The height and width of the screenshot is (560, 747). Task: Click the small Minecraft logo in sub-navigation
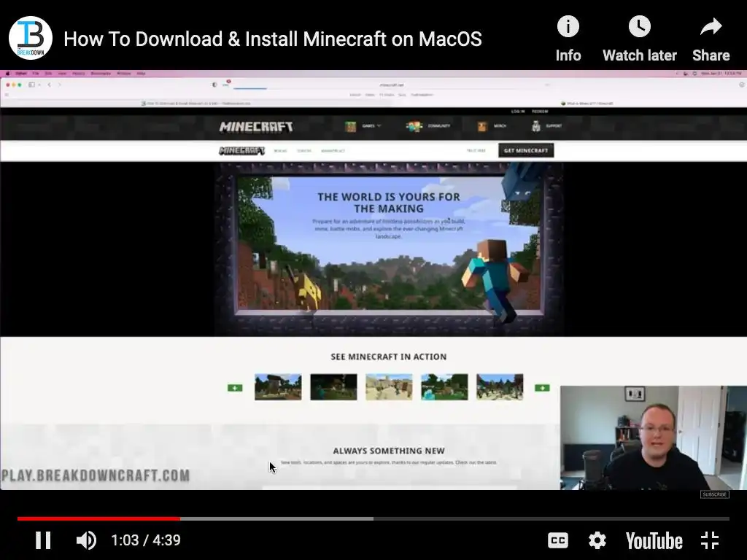[x=241, y=150]
